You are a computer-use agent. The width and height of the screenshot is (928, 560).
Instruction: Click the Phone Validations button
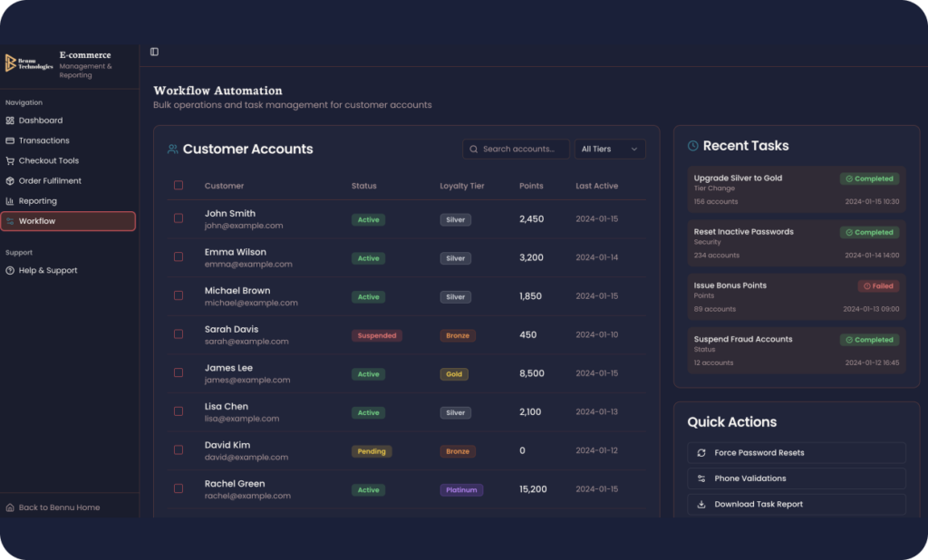[x=796, y=478]
